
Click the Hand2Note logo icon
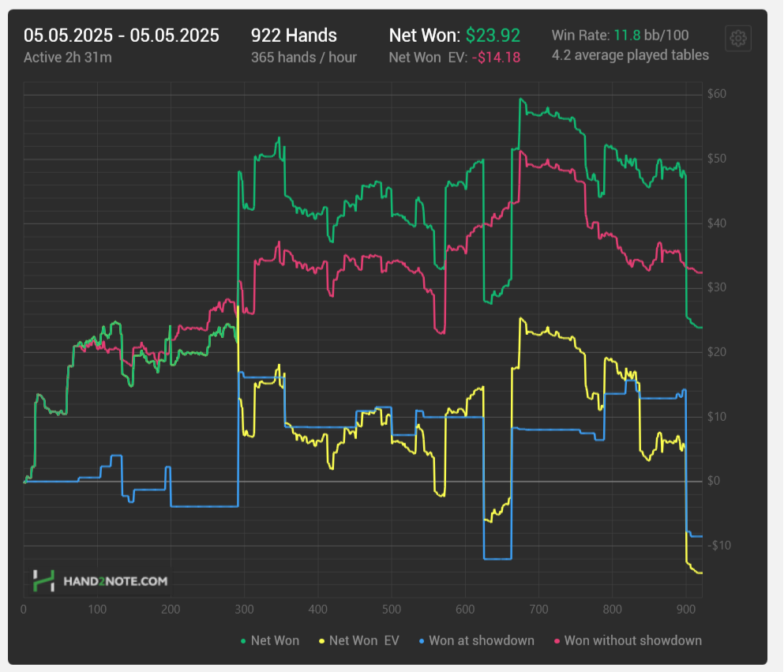tap(43, 581)
